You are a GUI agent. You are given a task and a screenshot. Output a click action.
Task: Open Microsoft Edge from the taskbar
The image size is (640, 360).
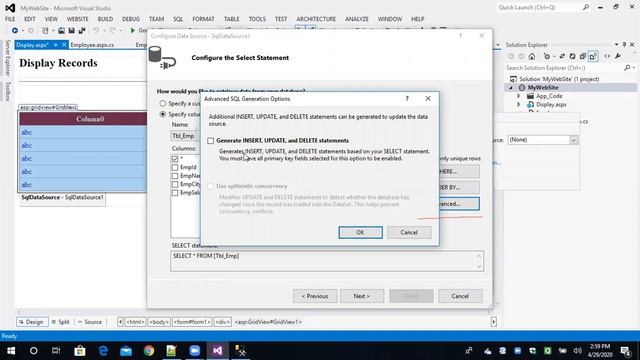(103, 351)
